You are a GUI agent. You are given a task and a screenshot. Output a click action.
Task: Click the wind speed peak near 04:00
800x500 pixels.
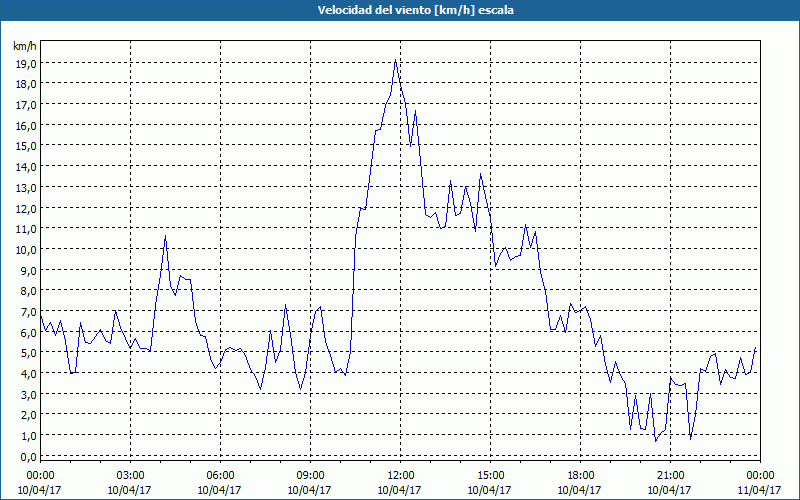click(165, 236)
